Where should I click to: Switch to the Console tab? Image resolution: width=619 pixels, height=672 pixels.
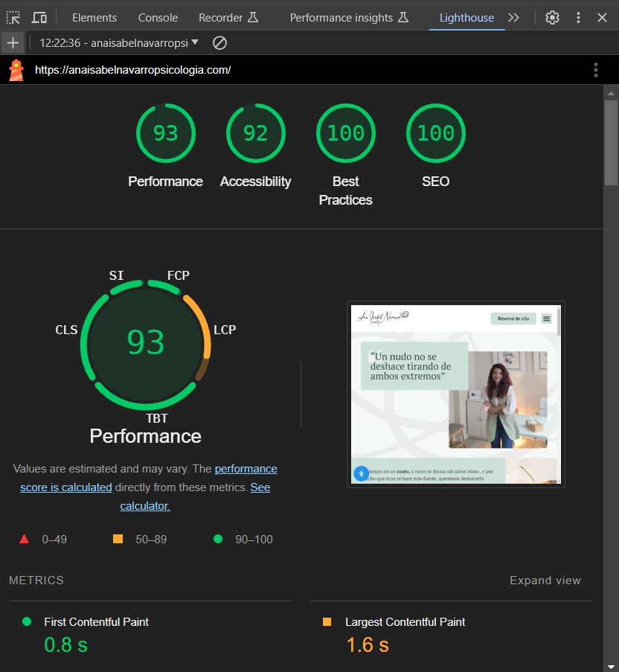[x=157, y=17]
